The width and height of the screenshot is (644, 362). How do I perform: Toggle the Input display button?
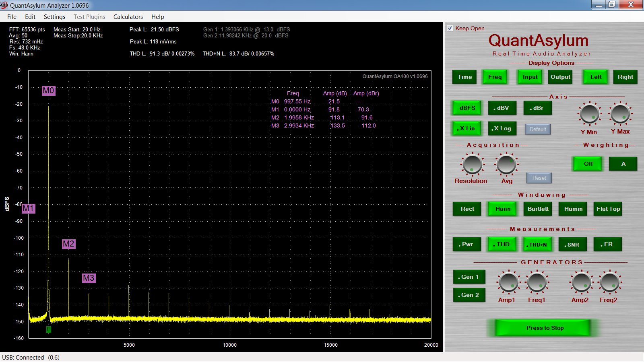tap(530, 77)
